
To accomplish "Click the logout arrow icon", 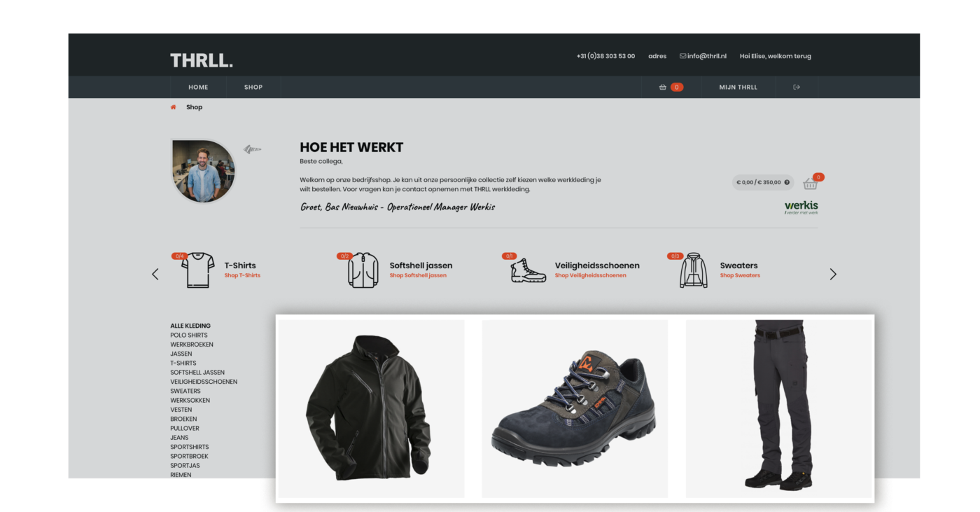I will point(797,88).
